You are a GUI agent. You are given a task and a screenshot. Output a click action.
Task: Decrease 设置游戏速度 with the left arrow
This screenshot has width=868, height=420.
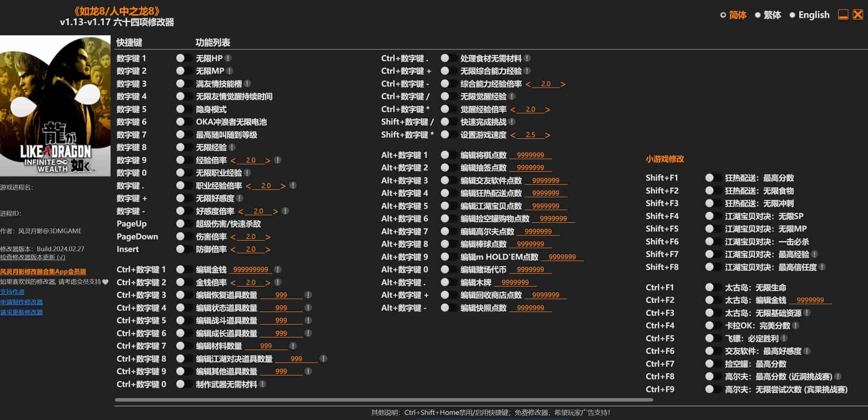513,135
